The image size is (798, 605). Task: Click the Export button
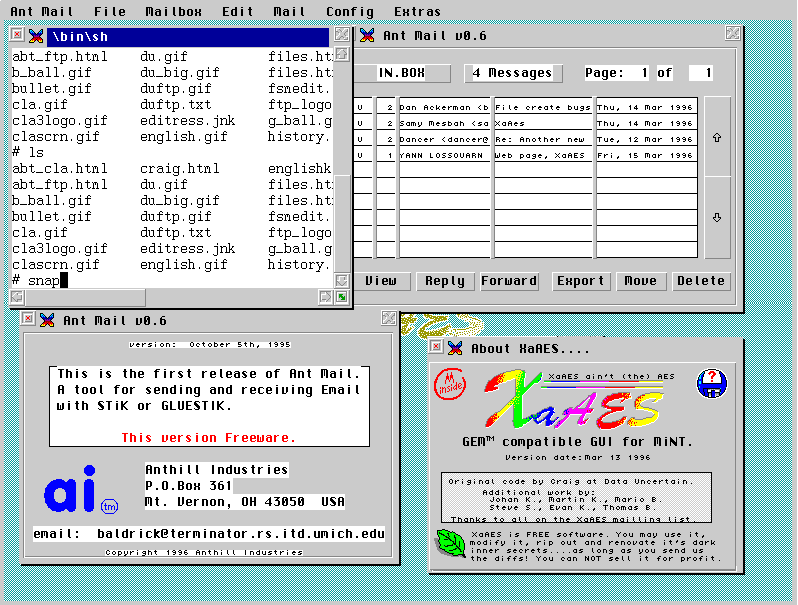(x=580, y=281)
